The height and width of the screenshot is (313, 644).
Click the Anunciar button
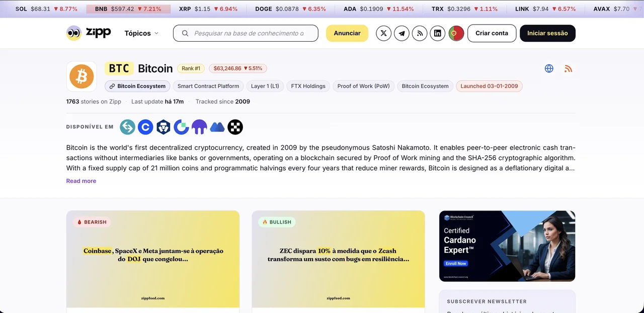(x=347, y=33)
